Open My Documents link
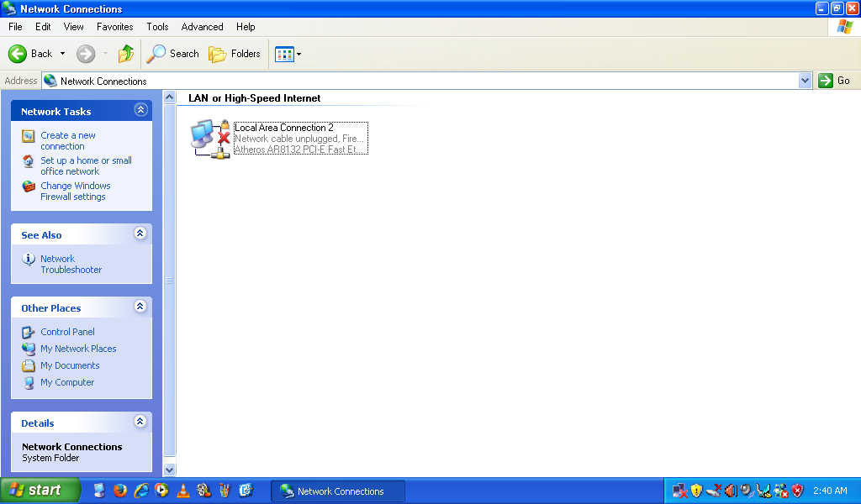Viewport: 861px width, 504px height. (70, 365)
